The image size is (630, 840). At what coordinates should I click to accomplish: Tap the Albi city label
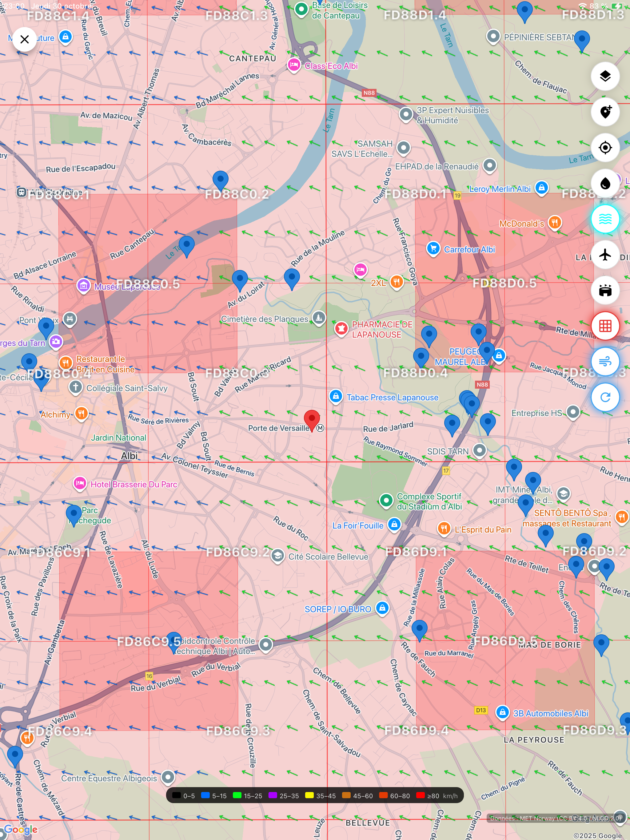[x=129, y=455]
